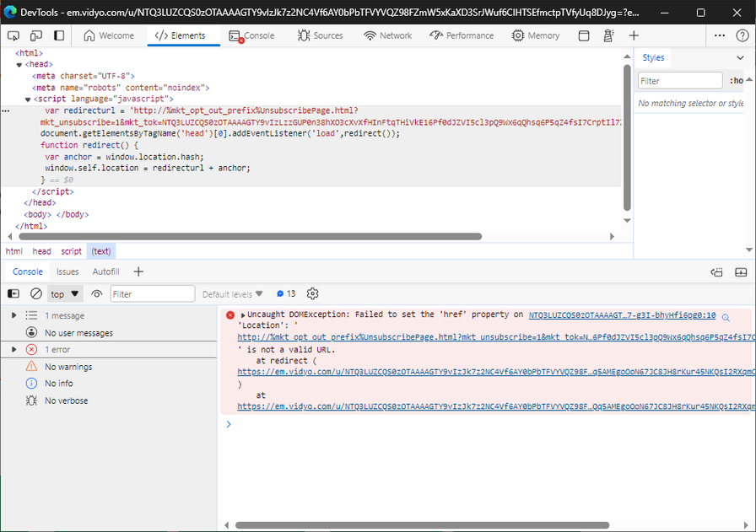Screen dimensions: 756x532
Task: Open DevTools help question mark
Action: click(741, 35)
